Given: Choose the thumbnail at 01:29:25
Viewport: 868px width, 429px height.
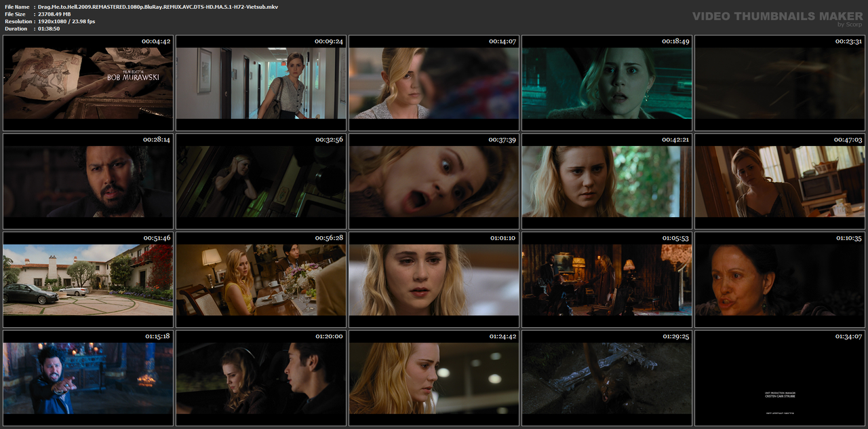Looking at the screenshot, I should coord(607,378).
